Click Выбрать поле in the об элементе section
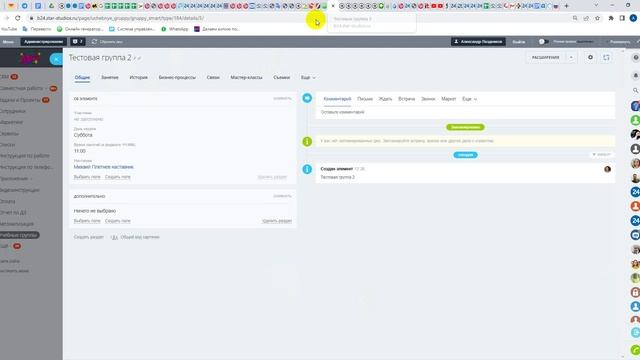The height and width of the screenshot is (360, 640). [x=87, y=177]
